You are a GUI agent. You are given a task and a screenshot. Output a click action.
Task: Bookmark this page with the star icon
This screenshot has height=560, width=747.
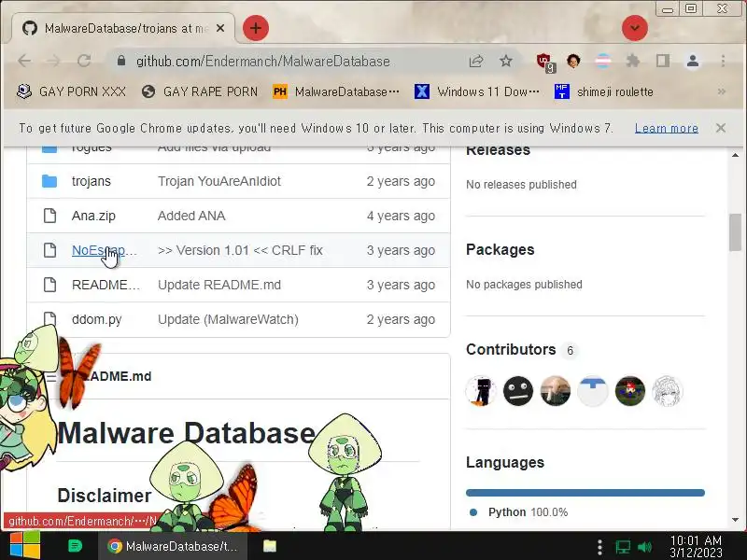[x=506, y=61]
